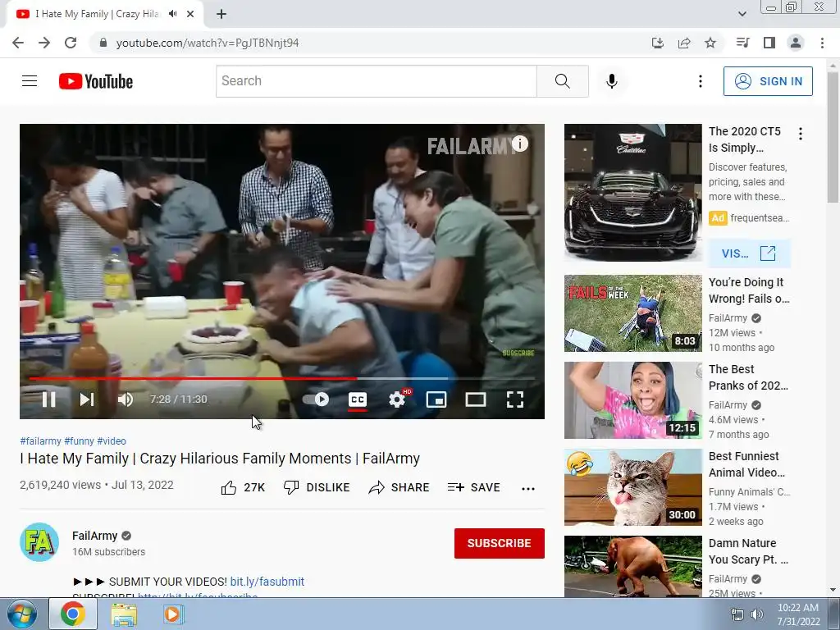Subscribe to FailArmy channel

500,543
